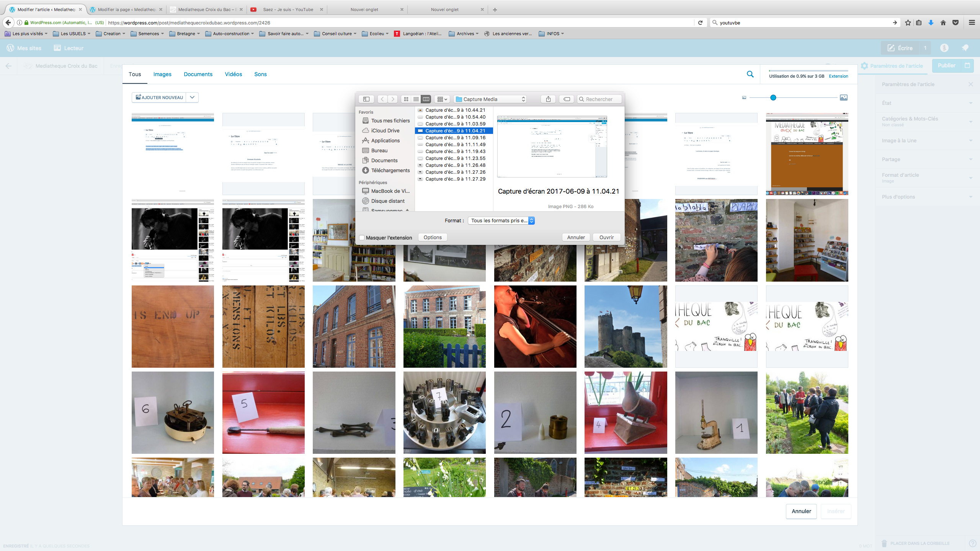Toggle the file dialog sidebar icon
The image size is (980, 551).
(x=366, y=99)
